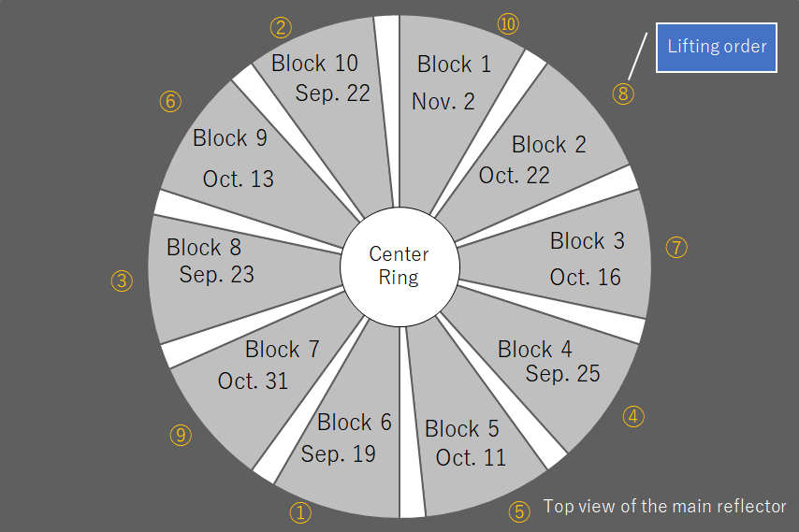
Task: Click the blue Lifting order box
Action: click(717, 48)
